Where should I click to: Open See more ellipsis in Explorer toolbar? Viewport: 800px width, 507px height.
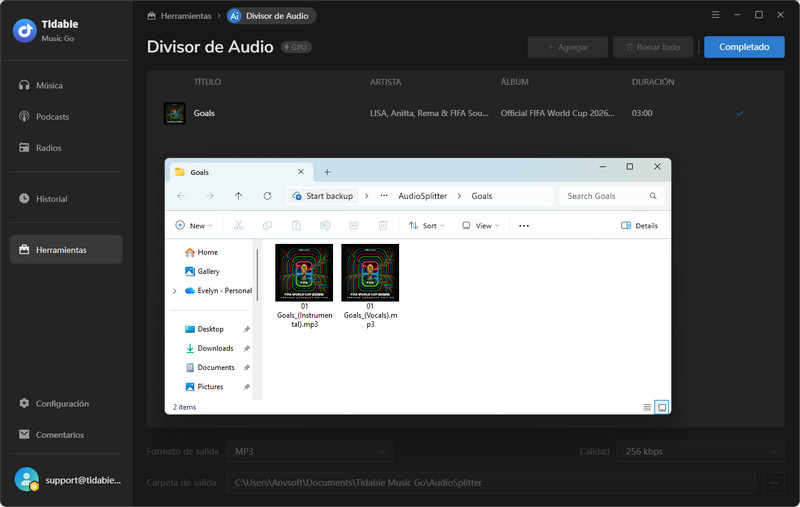point(524,225)
